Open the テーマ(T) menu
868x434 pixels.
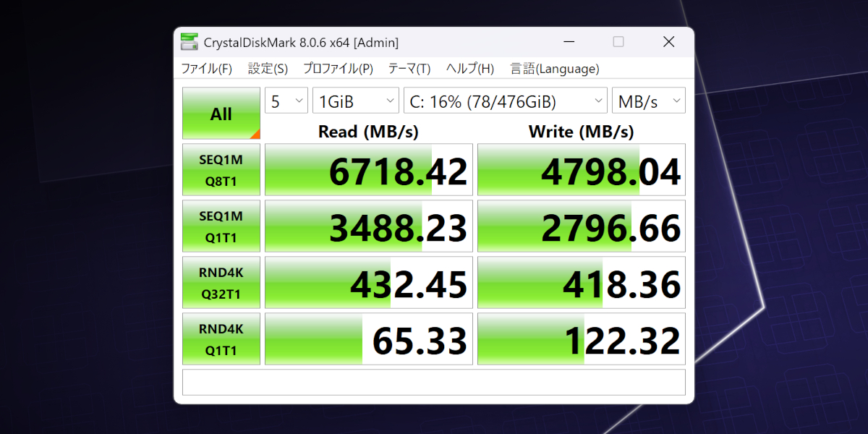(409, 69)
